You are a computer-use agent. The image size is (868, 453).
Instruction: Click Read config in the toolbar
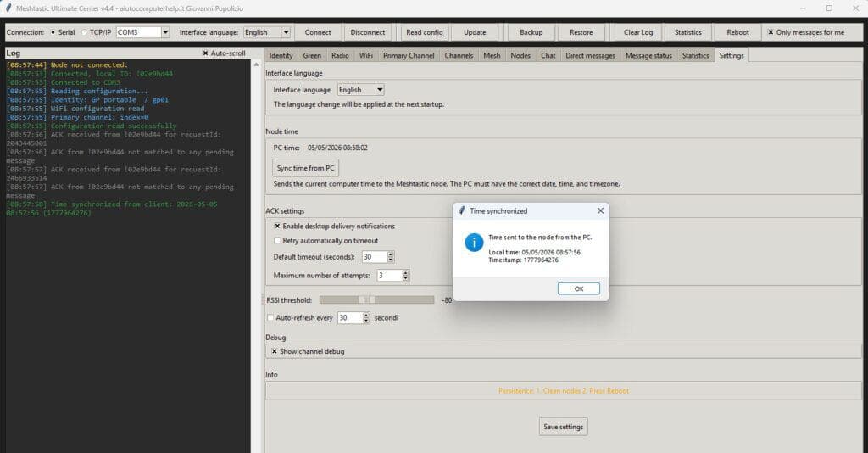coord(425,33)
